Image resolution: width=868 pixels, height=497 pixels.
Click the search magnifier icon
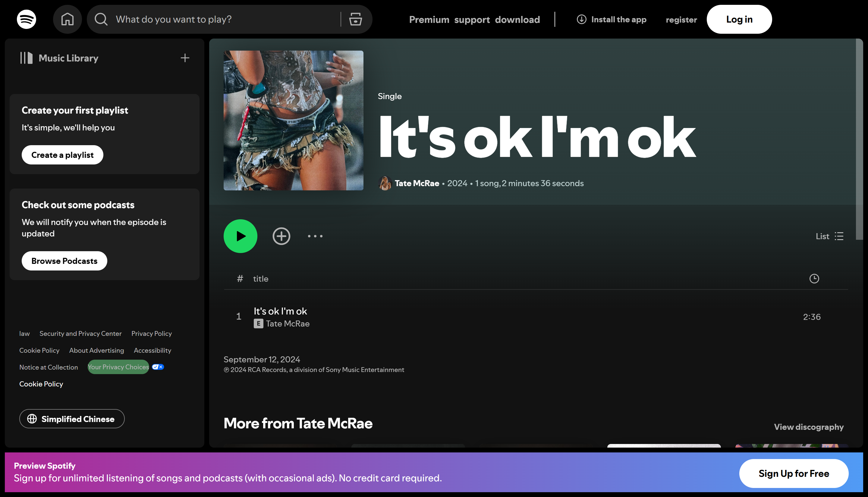[101, 19]
